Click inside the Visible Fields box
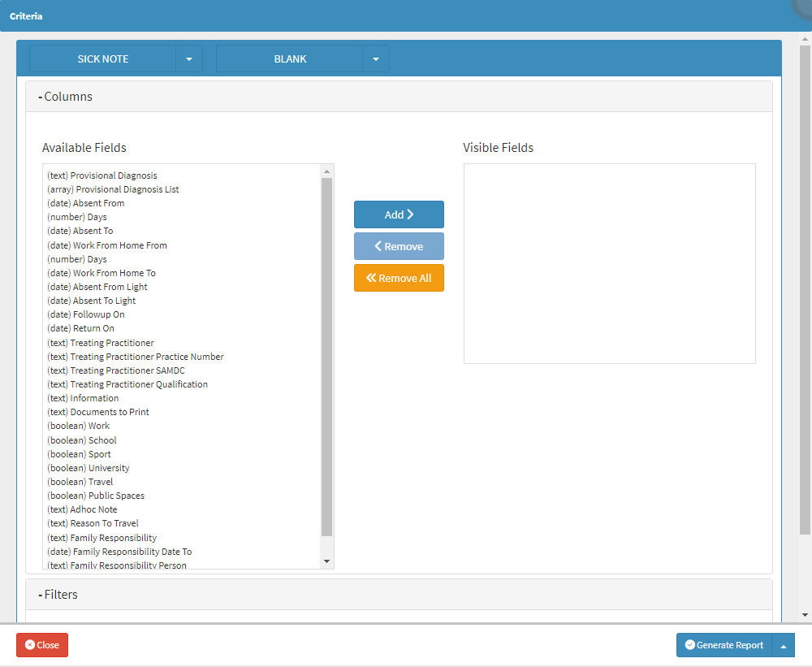The image size is (812, 667). tap(609, 263)
